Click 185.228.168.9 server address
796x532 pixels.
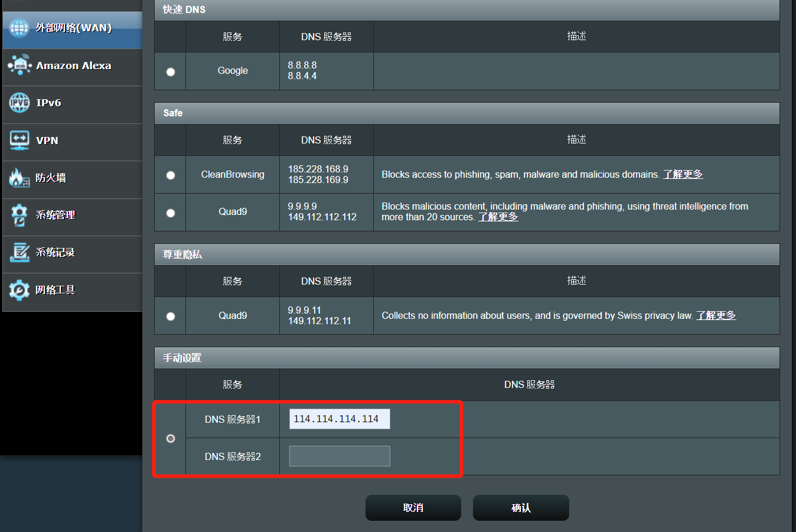(x=318, y=169)
